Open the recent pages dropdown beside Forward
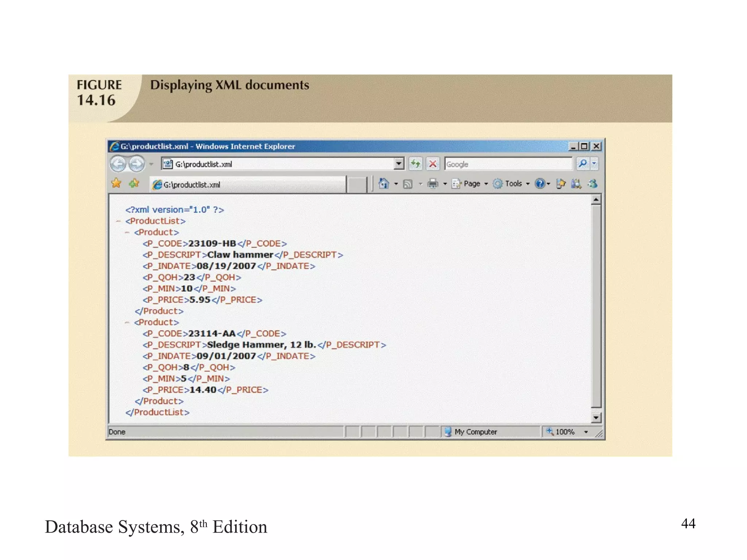Viewport: 747px width, 560px height. tap(151, 164)
